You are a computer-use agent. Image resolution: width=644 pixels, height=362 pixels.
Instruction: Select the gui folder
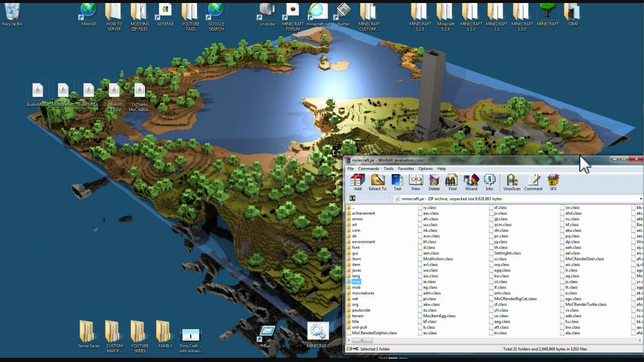pos(352,253)
